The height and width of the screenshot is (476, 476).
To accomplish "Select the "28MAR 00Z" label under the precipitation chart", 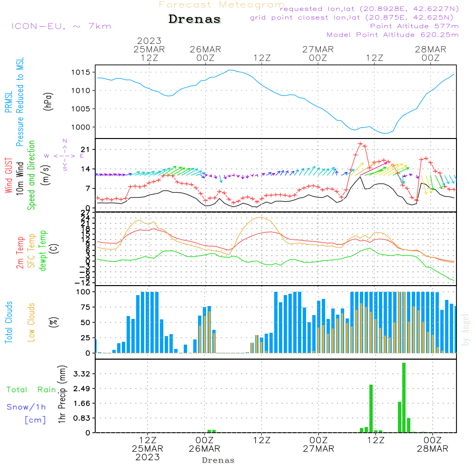I will (433, 445).
